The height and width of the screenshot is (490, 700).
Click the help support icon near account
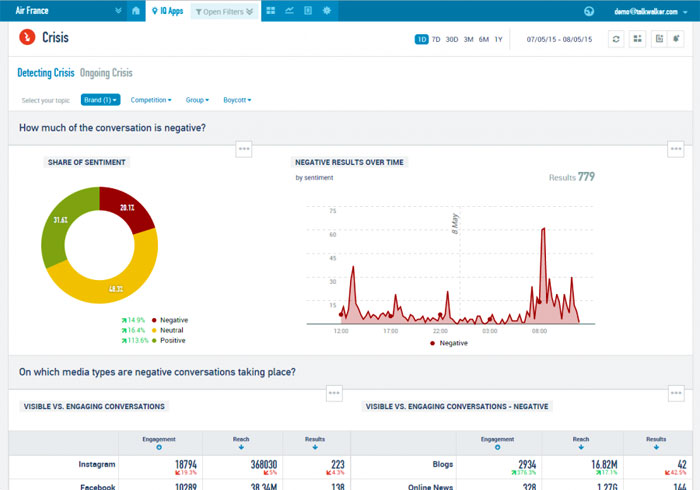[589, 12]
